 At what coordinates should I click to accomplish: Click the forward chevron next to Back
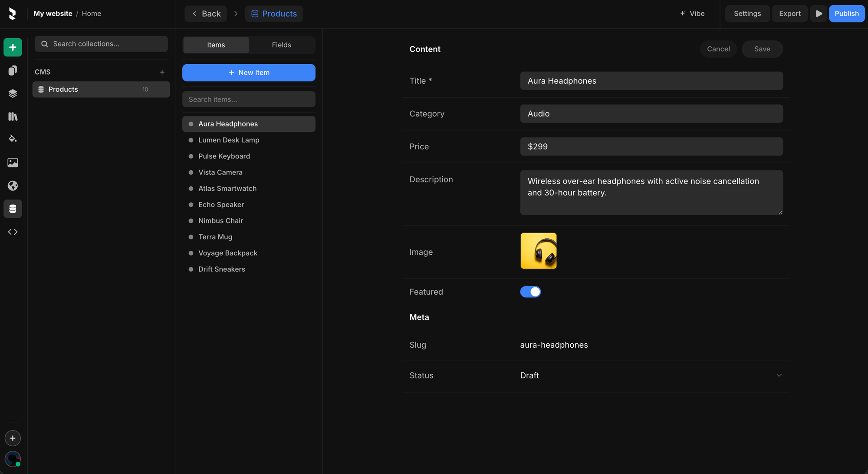click(x=236, y=13)
